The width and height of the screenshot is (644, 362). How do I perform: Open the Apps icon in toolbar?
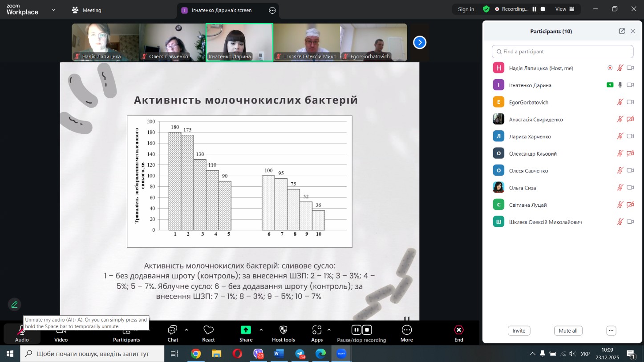(x=317, y=330)
